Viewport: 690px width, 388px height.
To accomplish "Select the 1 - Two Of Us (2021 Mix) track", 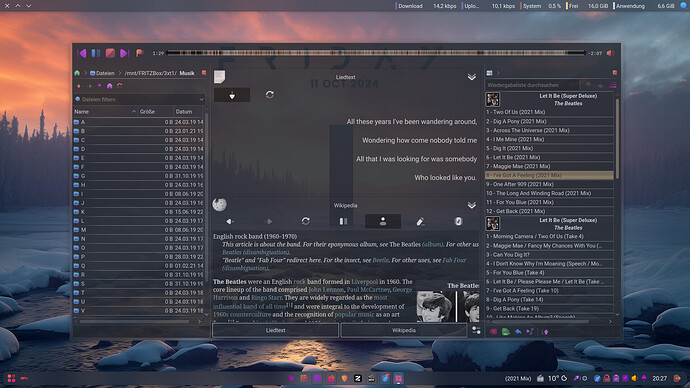I will coord(549,112).
